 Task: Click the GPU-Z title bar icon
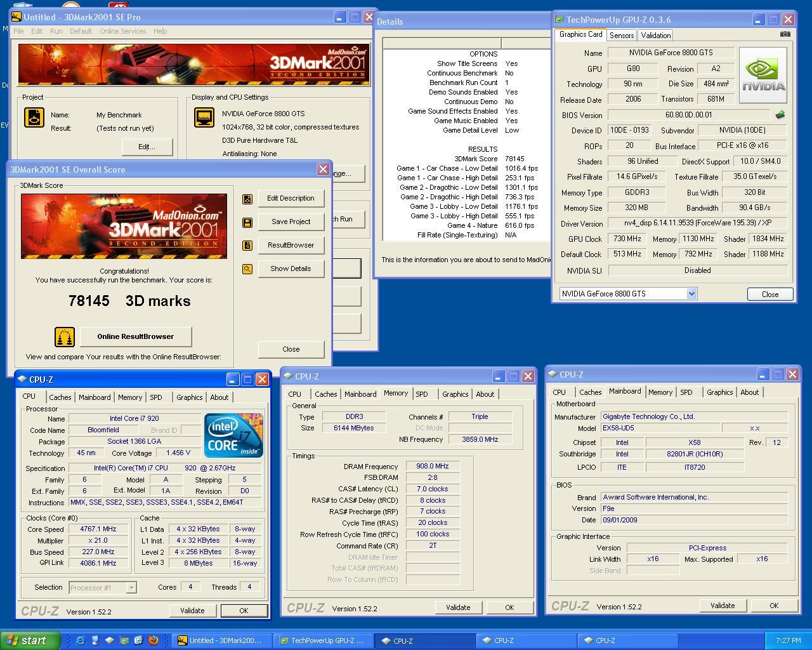[560, 20]
